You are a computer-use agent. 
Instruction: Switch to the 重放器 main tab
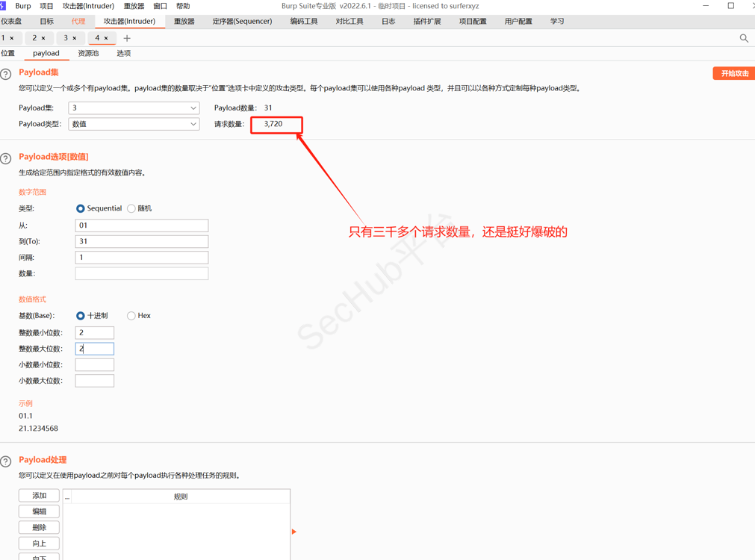(x=184, y=22)
